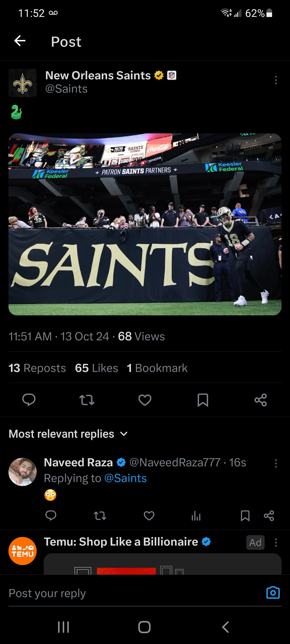The image size is (290, 644).
Task: View analytics for Naveed Raza's reply
Action: 196,515
